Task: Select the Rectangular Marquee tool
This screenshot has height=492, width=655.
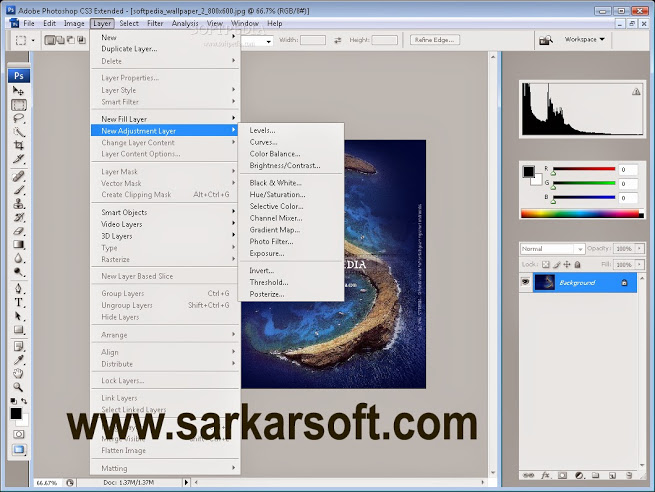Action: point(18,104)
